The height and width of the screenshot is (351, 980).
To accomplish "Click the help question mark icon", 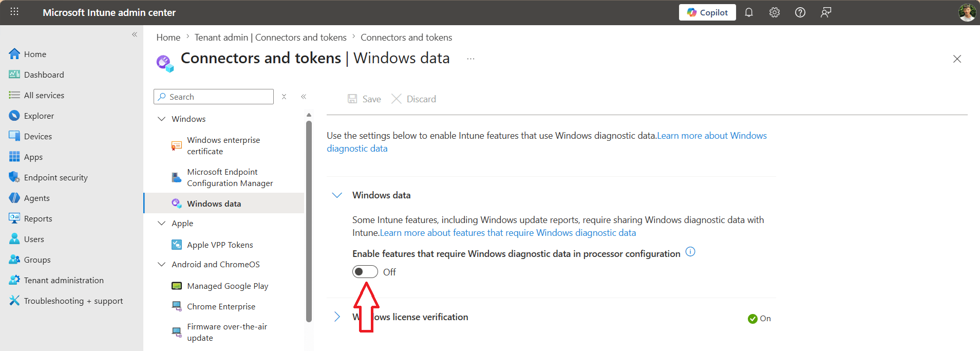I will tap(800, 12).
